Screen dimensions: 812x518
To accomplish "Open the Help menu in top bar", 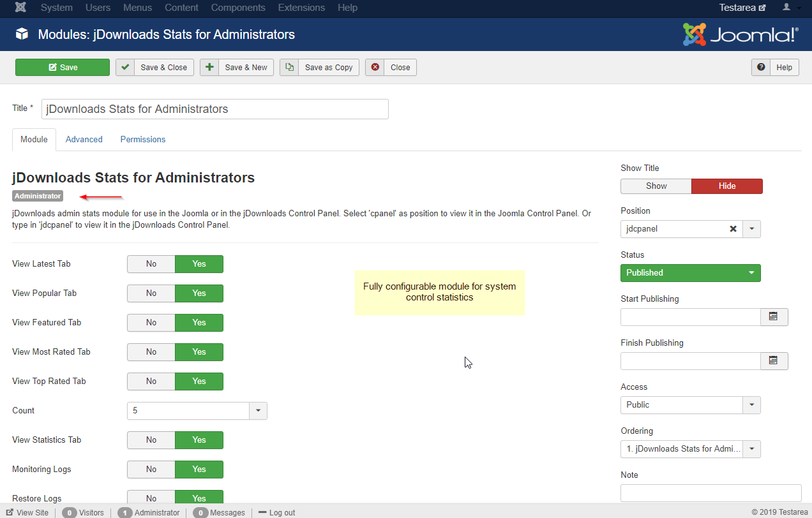I will [347, 8].
